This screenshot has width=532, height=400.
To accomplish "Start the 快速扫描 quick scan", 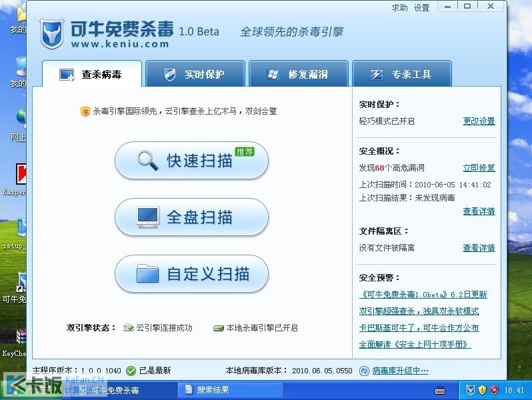I will [192, 161].
